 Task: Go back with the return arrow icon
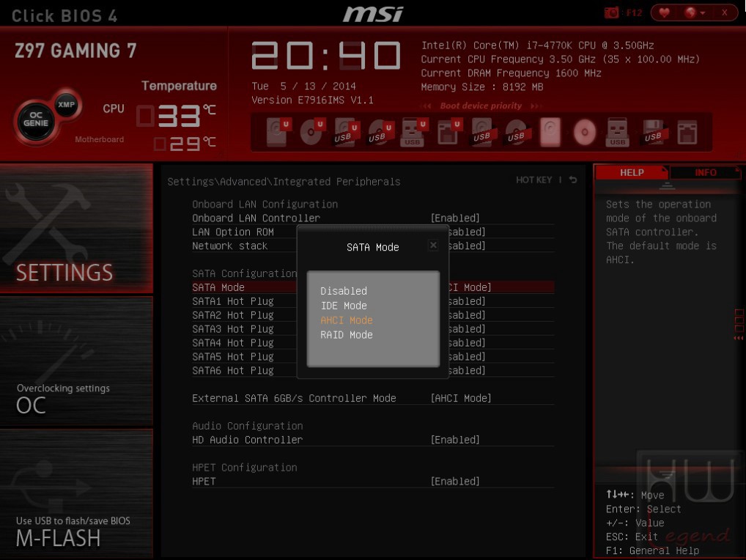click(573, 180)
